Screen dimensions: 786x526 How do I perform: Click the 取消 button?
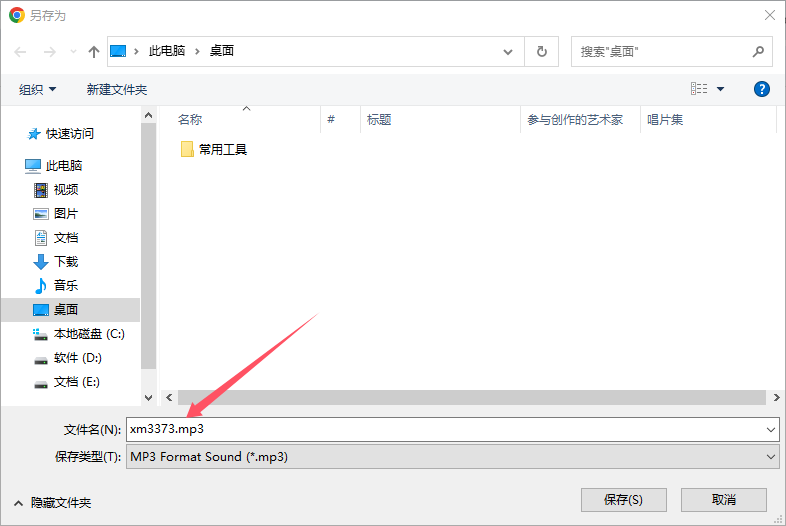click(724, 499)
